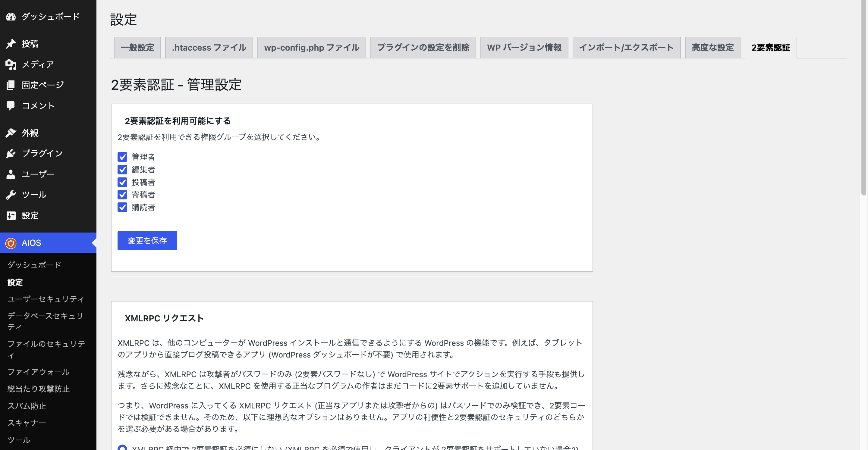The height and width of the screenshot is (450, 868).
Task: Click the speech bubble icon for コメント
Action: pos(11,106)
